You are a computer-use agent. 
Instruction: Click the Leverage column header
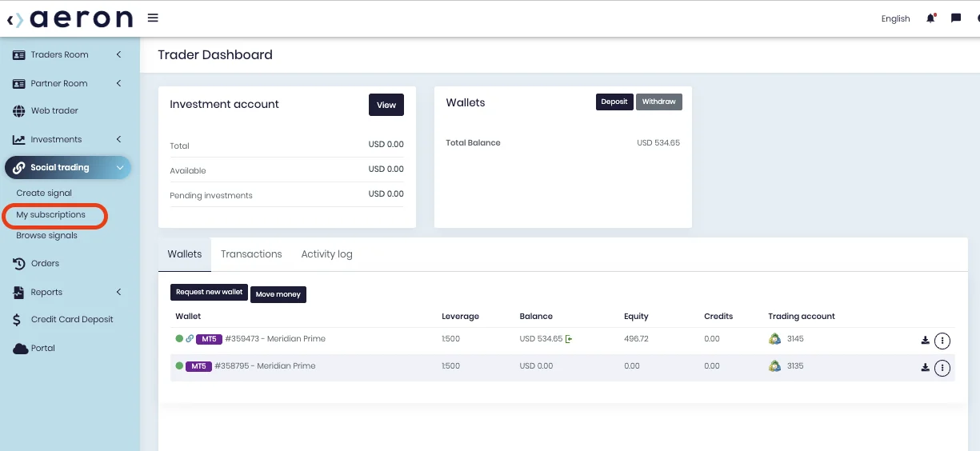pos(460,317)
